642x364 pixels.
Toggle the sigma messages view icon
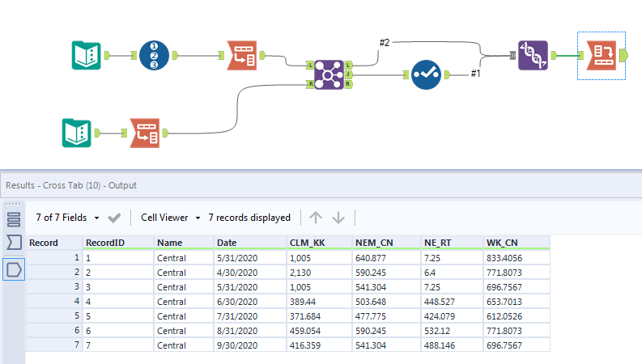coord(14,243)
